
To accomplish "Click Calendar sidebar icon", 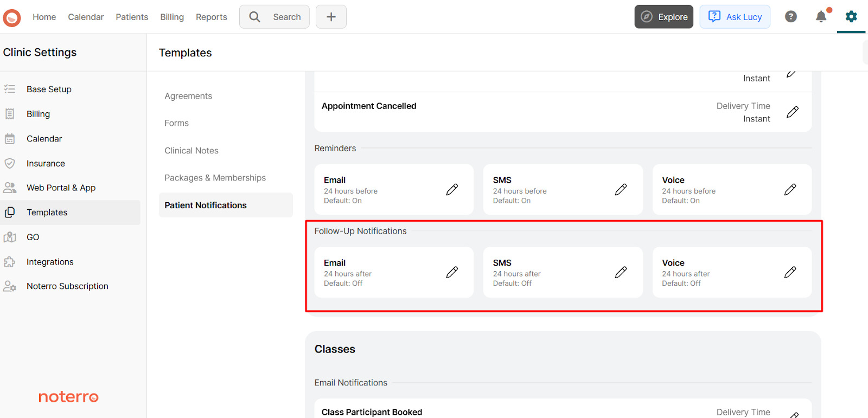I will (10, 139).
